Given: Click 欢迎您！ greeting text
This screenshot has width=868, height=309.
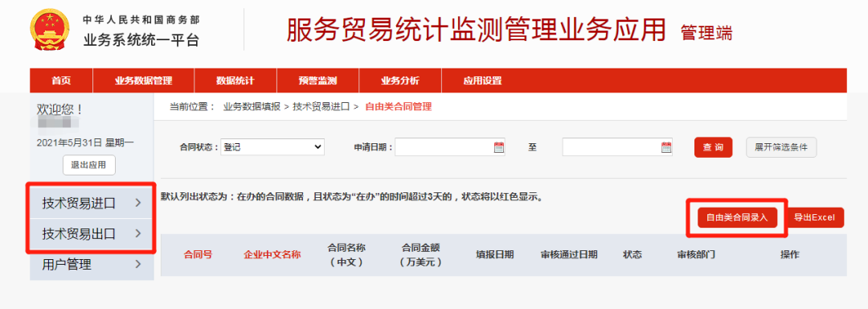Looking at the screenshot, I should click(60, 109).
